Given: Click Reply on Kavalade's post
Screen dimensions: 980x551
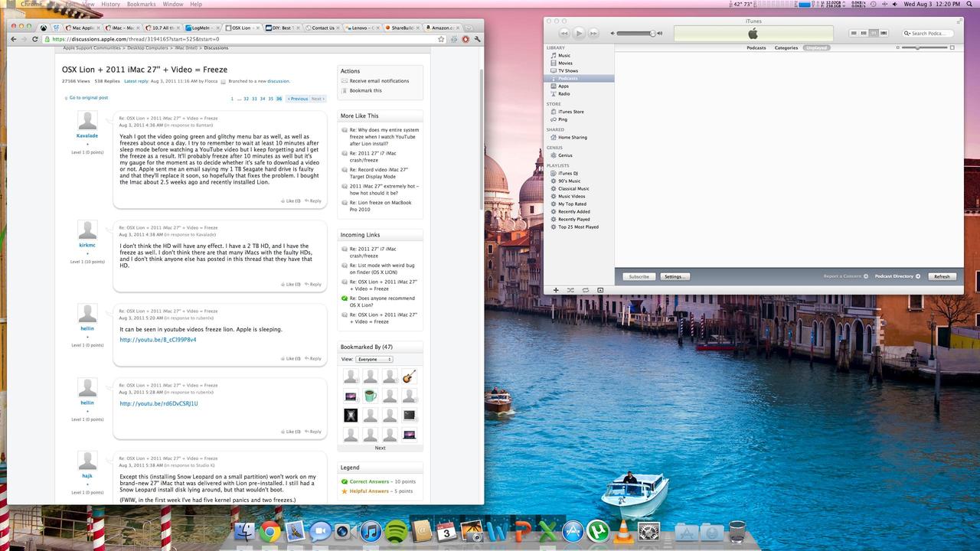Looking at the screenshot, I should point(313,201).
